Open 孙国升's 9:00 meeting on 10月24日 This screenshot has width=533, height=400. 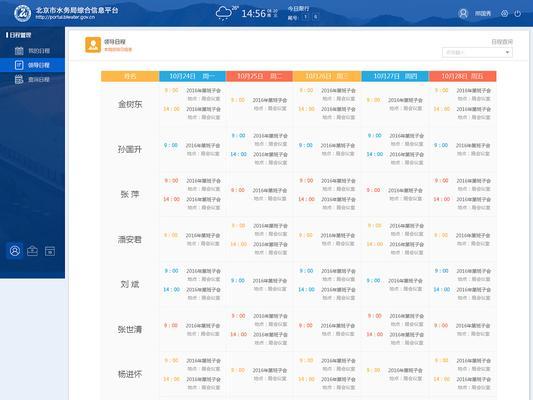point(192,149)
